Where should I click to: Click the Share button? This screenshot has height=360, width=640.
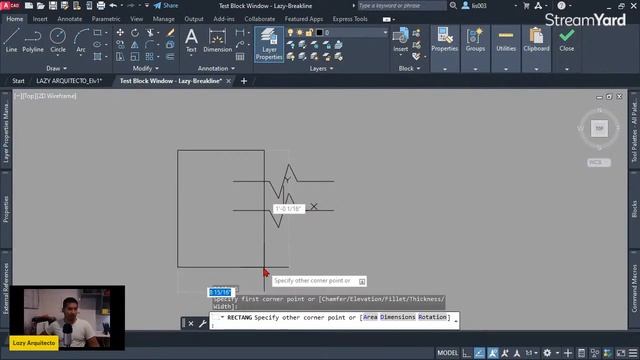(x=166, y=6)
